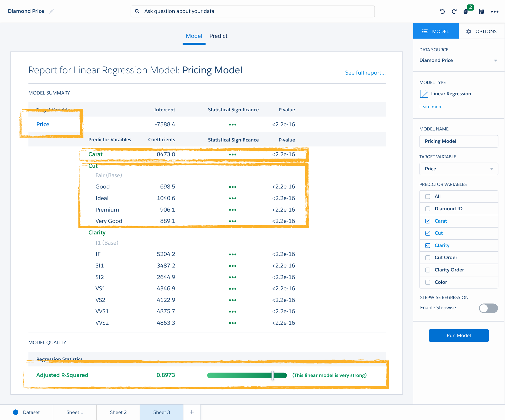Click the Carat coefficient 8473.0

(166, 154)
